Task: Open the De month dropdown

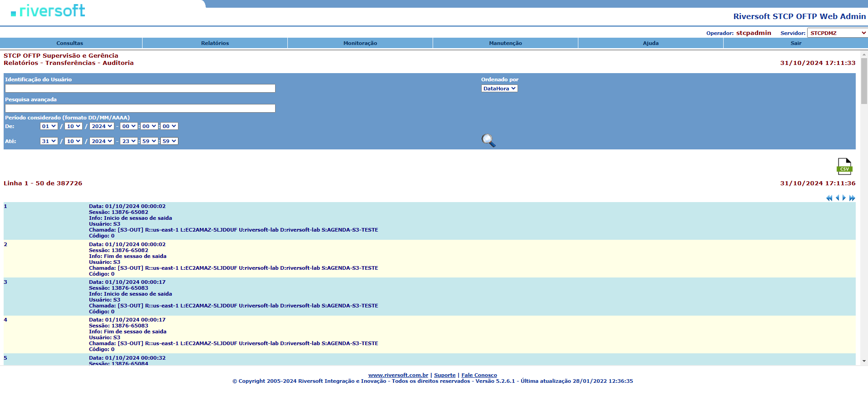Action: coord(74,126)
